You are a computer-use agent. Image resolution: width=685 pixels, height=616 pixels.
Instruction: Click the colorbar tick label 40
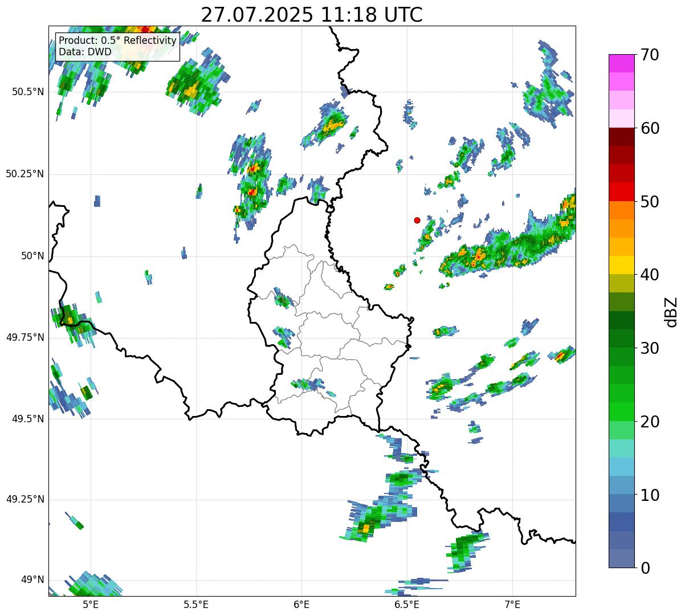coord(649,275)
